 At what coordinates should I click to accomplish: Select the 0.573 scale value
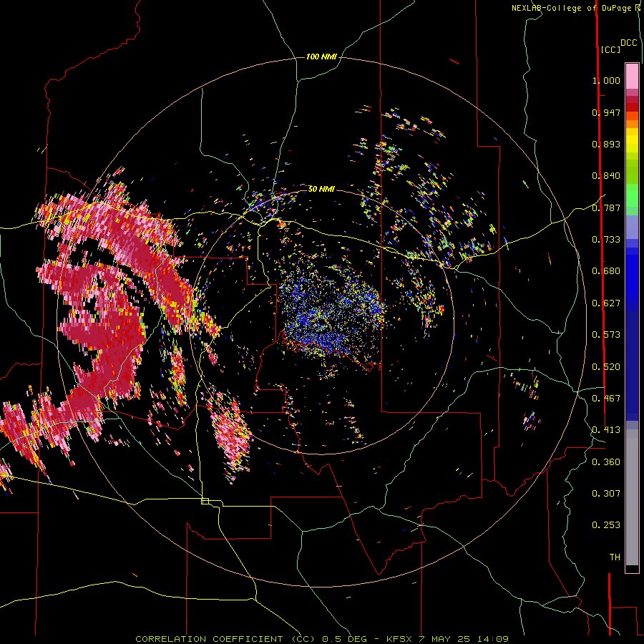[x=606, y=335]
